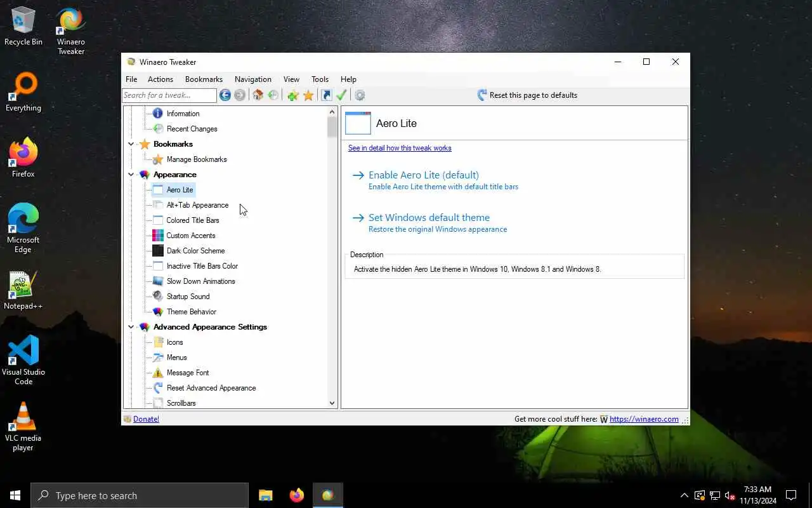Select Menus in the tree
812x508 pixels.
coord(176,358)
